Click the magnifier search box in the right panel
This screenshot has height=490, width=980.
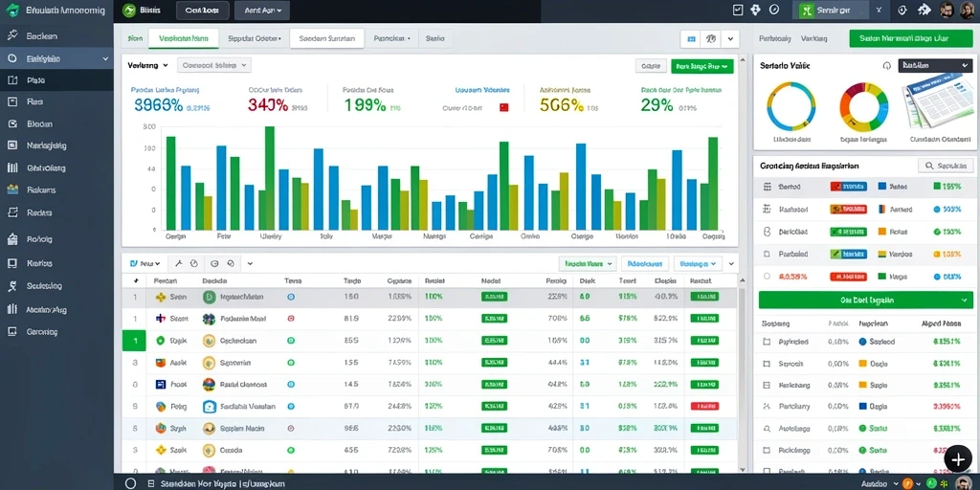946,166
